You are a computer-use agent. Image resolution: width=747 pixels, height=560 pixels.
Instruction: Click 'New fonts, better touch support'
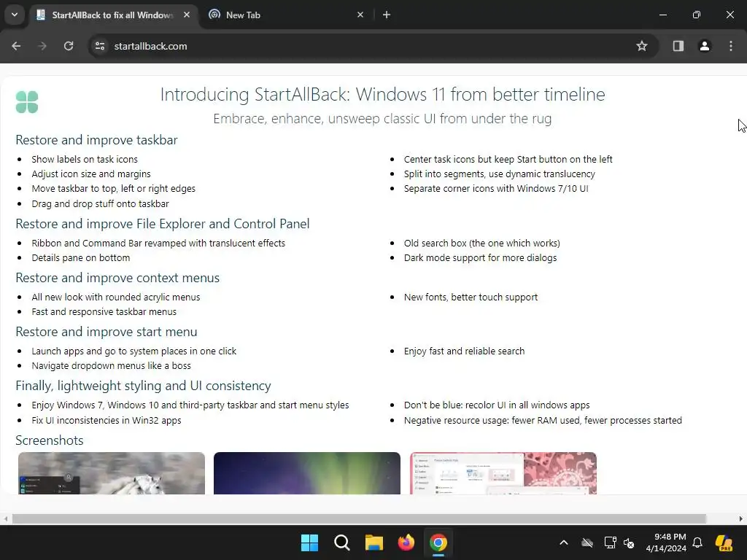click(471, 297)
